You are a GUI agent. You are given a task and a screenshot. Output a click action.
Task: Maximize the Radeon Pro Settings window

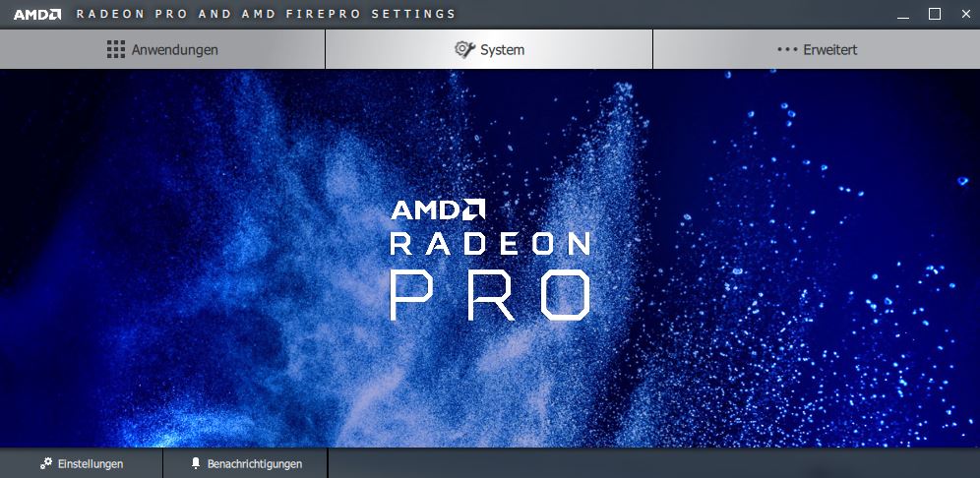935,14
